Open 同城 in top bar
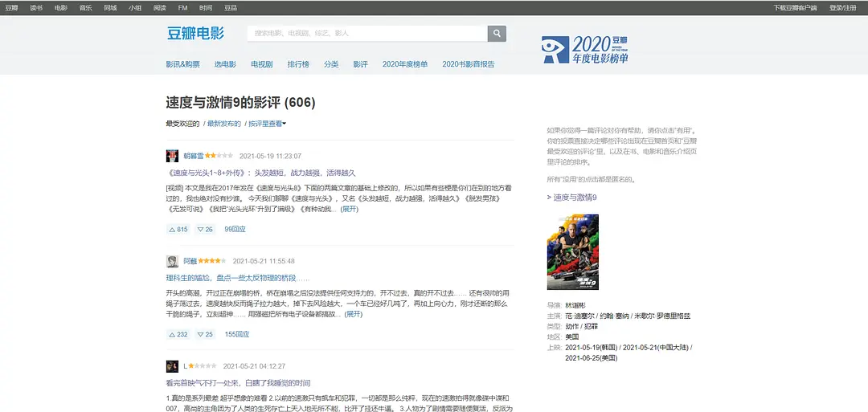Image resolution: width=868 pixels, height=412 pixels. coord(110,8)
